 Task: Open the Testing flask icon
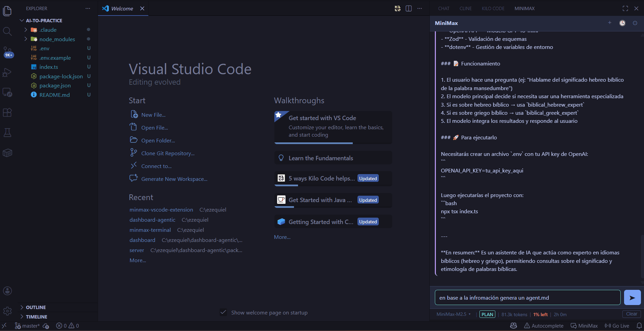pos(7,133)
